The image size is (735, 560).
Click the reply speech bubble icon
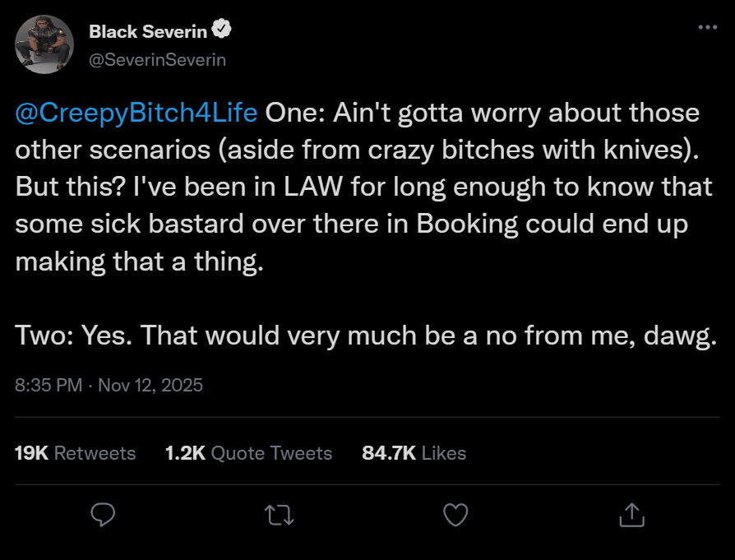tap(102, 515)
